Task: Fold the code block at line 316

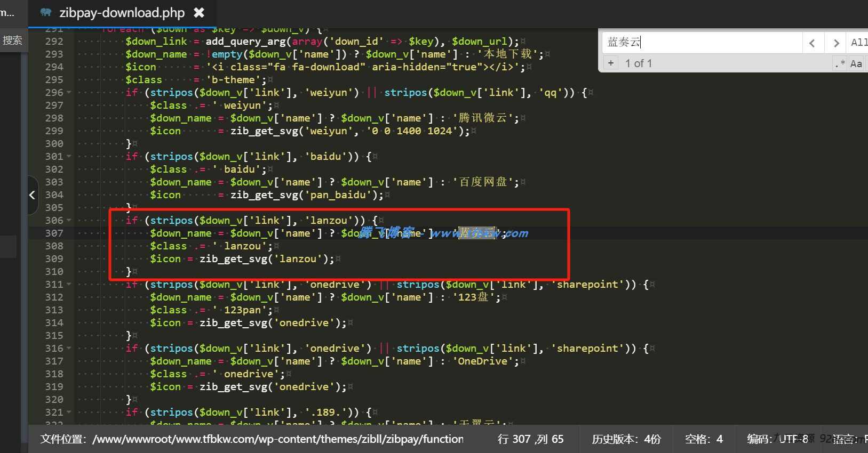Action: [69, 348]
